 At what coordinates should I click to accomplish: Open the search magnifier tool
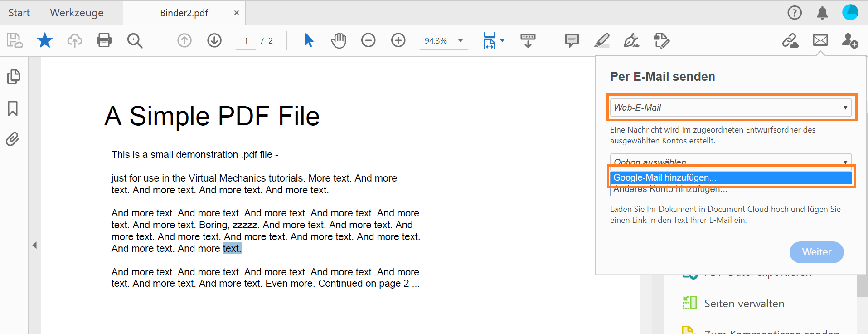[135, 40]
